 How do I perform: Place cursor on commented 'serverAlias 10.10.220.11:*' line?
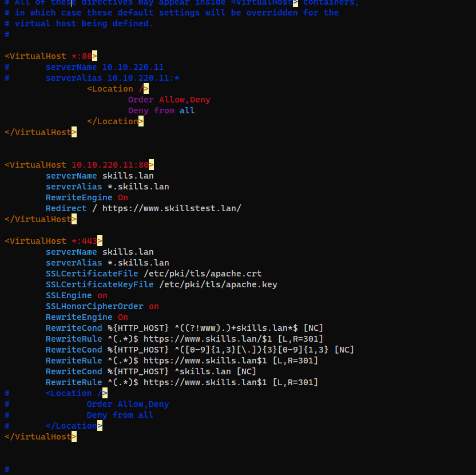coord(92,78)
